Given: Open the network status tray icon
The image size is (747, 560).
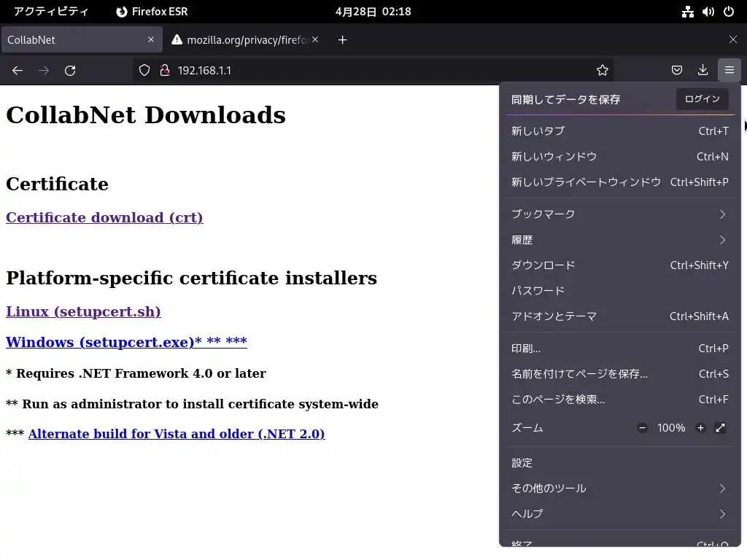Looking at the screenshot, I should click(x=687, y=12).
